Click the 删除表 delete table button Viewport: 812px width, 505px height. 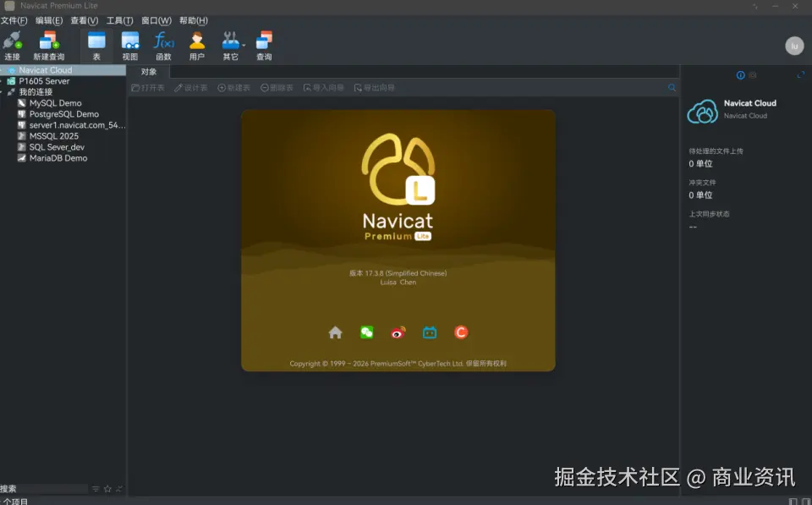tap(277, 88)
